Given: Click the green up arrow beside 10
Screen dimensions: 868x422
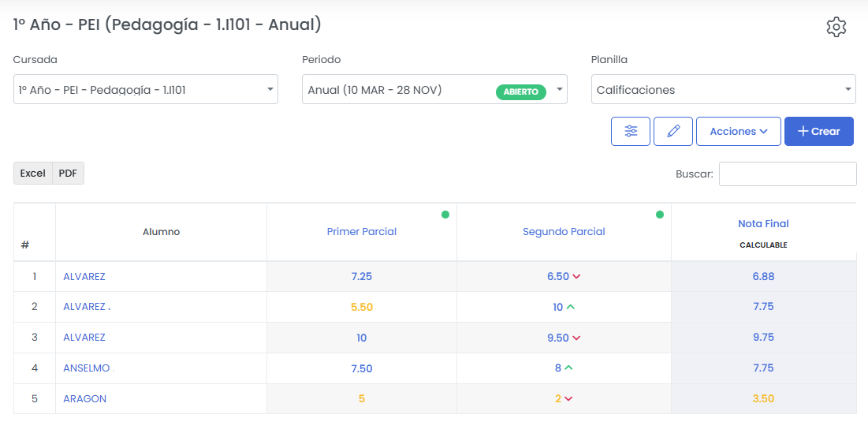Looking at the screenshot, I should pos(571,307).
